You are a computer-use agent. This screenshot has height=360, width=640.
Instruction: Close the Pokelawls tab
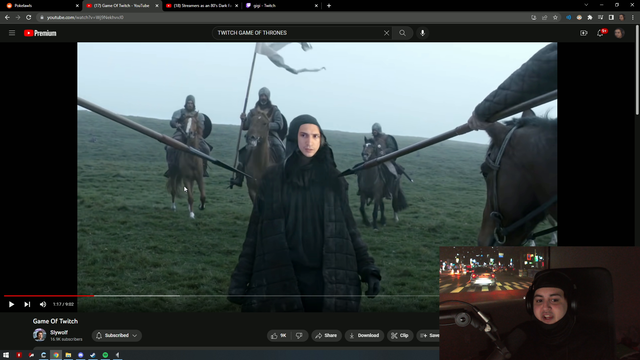click(77, 6)
